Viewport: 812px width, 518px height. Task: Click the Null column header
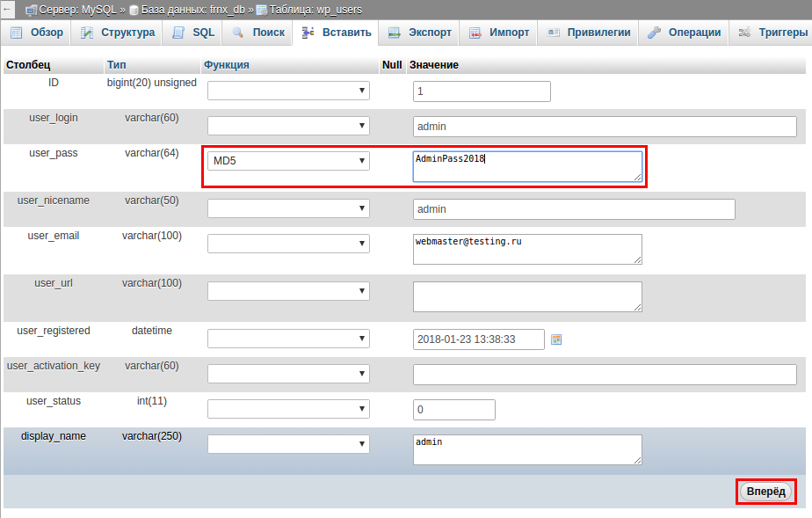392,65
